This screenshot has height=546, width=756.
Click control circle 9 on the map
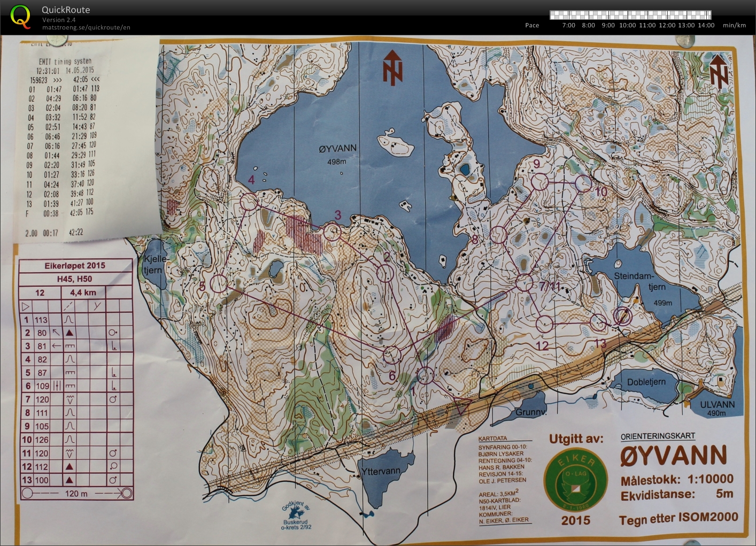point(539,182)
